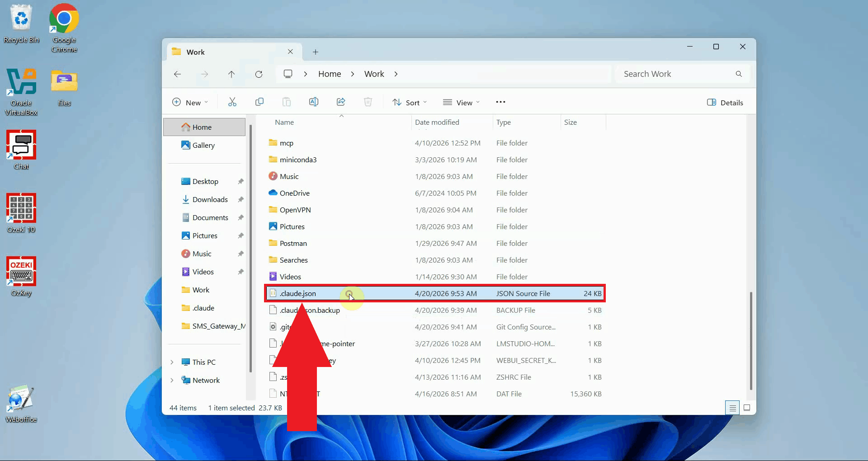Open Downloads in navigation pane
The height and width of the screenshot is (461, 868).
coord(204,199)
